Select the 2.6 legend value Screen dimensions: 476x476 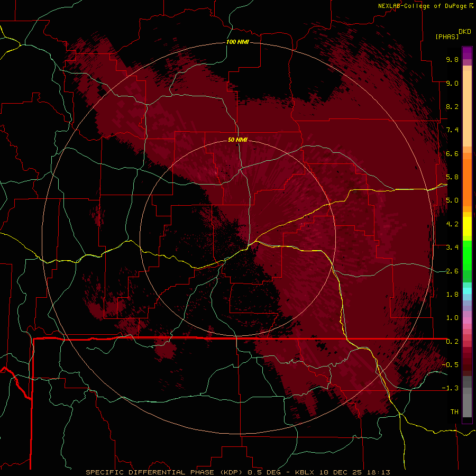click(452, 271)
